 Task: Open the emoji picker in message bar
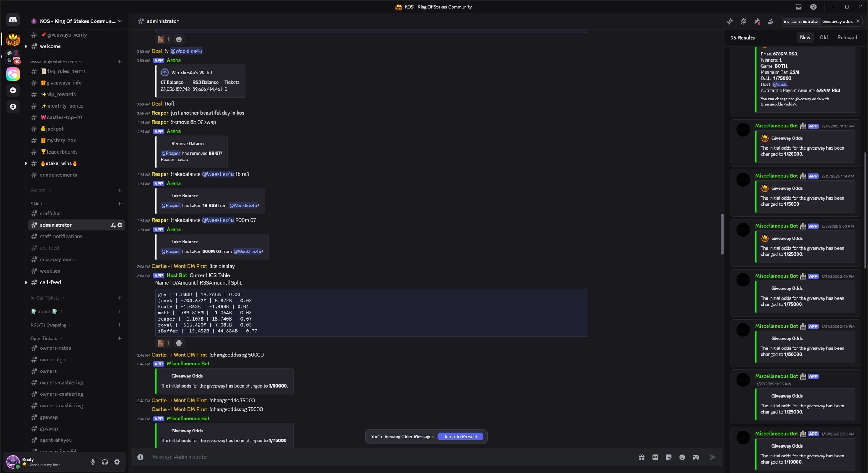pos(682,457)
